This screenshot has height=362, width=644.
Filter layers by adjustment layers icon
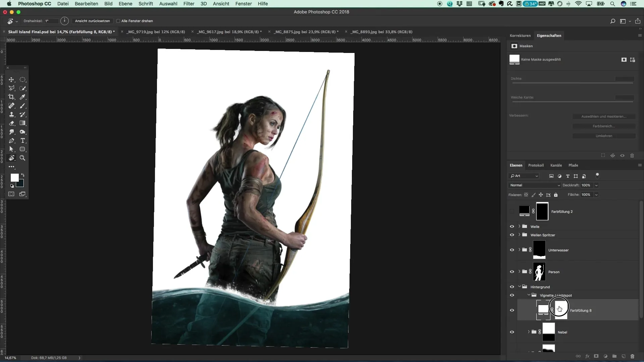(x=559, y=176)
